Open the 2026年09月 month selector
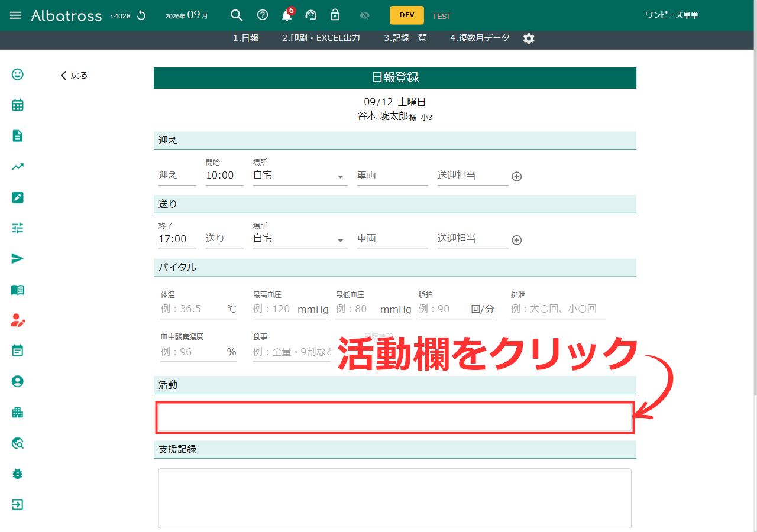The image size is (757, 532). [x=186, y=15]
